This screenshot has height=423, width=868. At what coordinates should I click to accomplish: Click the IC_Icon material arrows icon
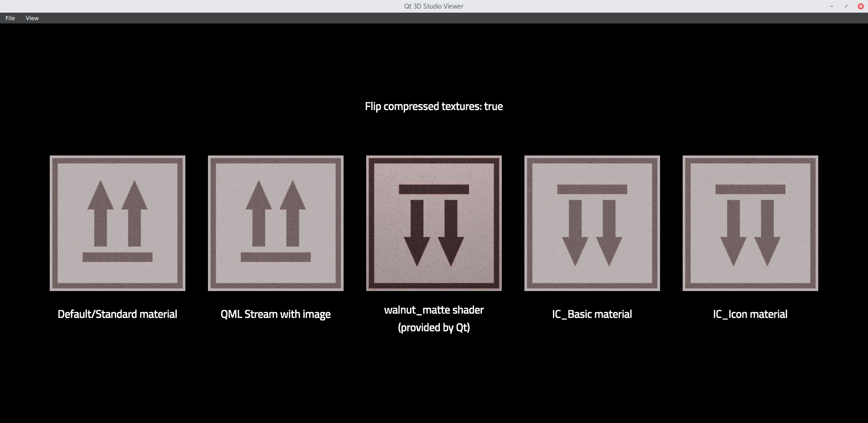(x=750, y=223)
